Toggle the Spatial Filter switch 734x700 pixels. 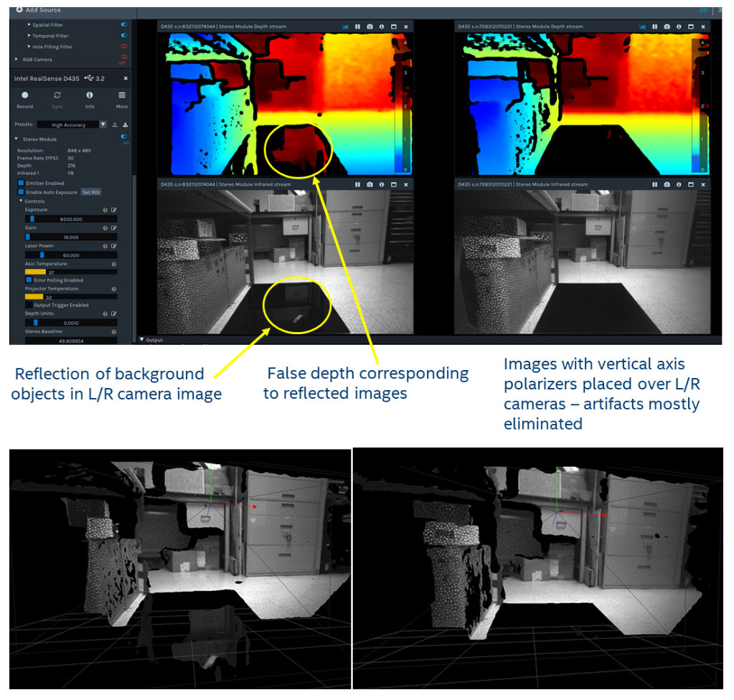pos(124,24)
